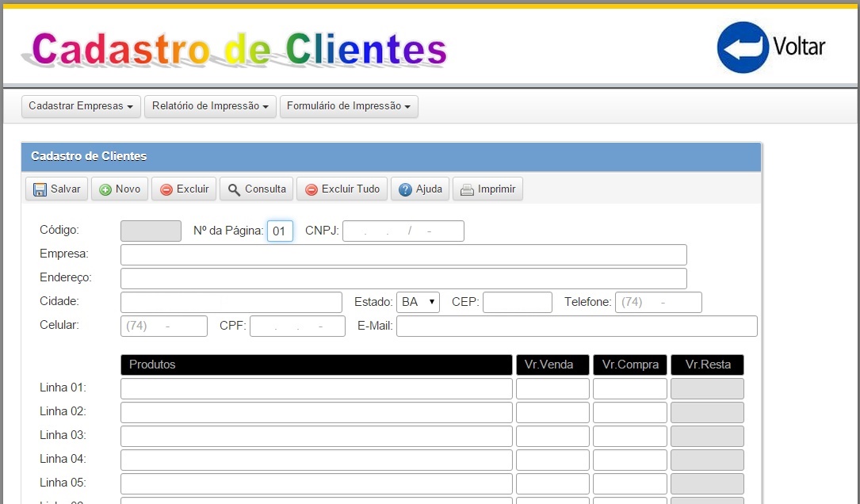Click the green plus Novo icon

(x=105, y=189)
